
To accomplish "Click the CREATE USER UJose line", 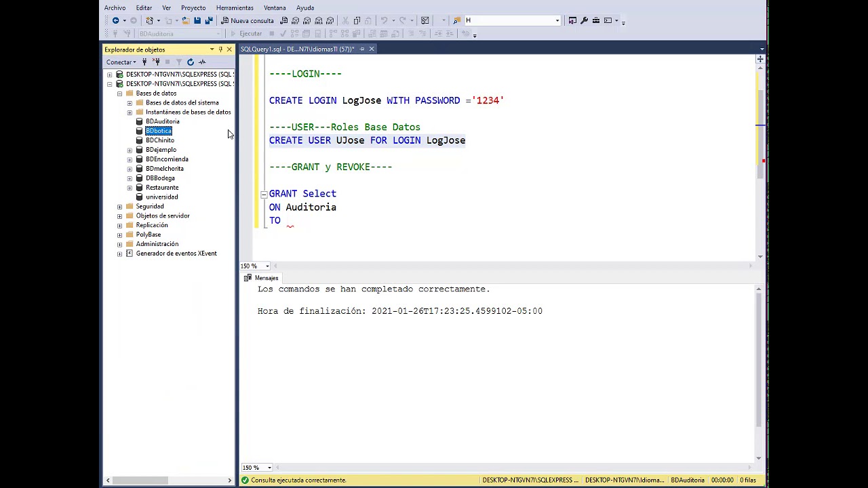I will (x=368, y=140).
